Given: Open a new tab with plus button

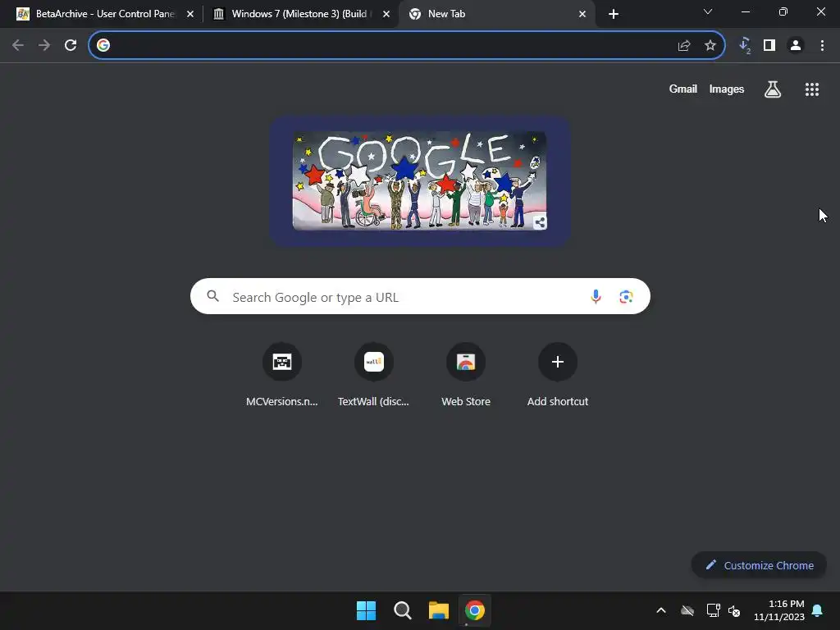Looking at the screenshot, I should point(614,15).
